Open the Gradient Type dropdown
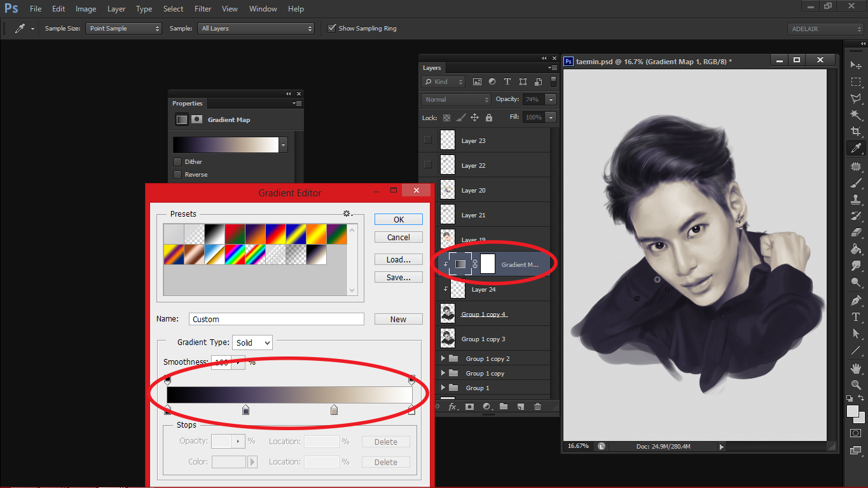The height and width of the screenshot is (488, 868). pyautogui.click(x=252, y=342)
